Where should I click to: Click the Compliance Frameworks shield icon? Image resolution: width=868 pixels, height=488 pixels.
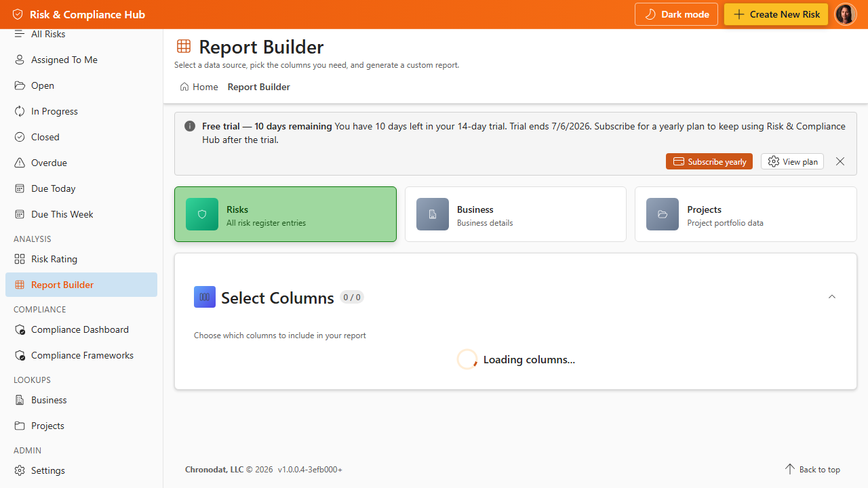pos(20,355)
